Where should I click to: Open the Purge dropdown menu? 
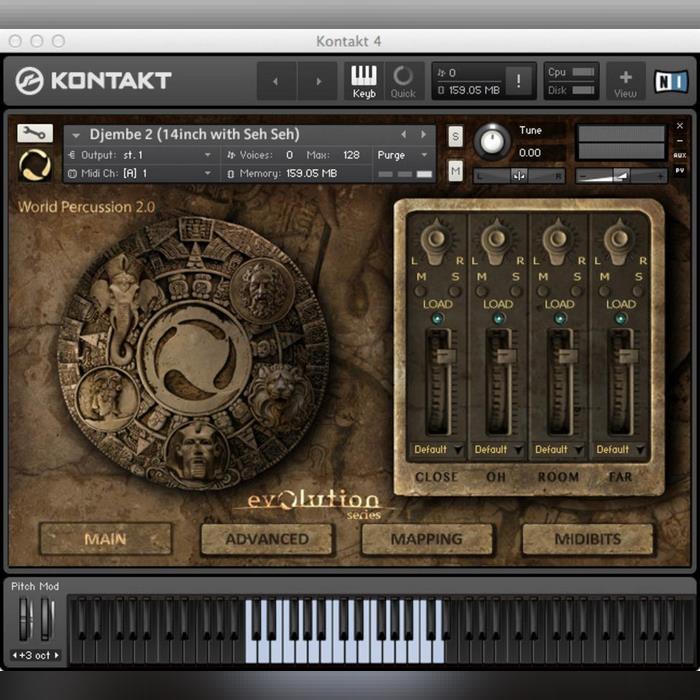[x=404, y=155]
